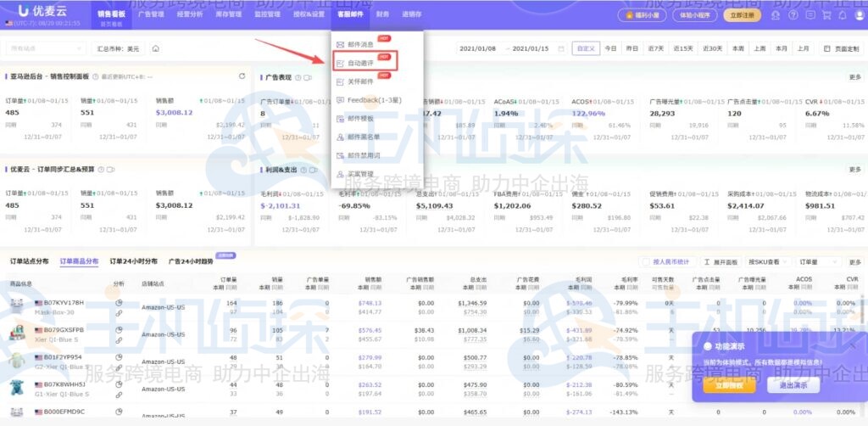Toggle the 按人民币统计 checkbox
Screen dimensions: 868x426
click(x=646, y=261)
